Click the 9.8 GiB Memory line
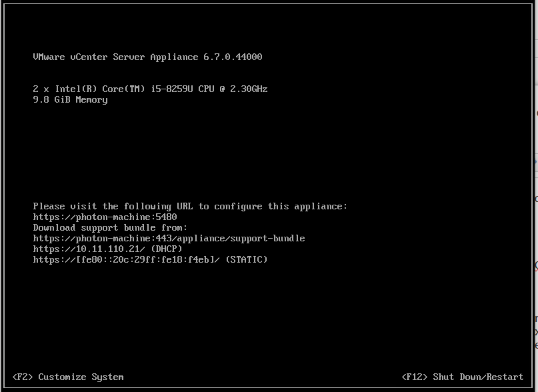538x392 pixels. (70, 99)
